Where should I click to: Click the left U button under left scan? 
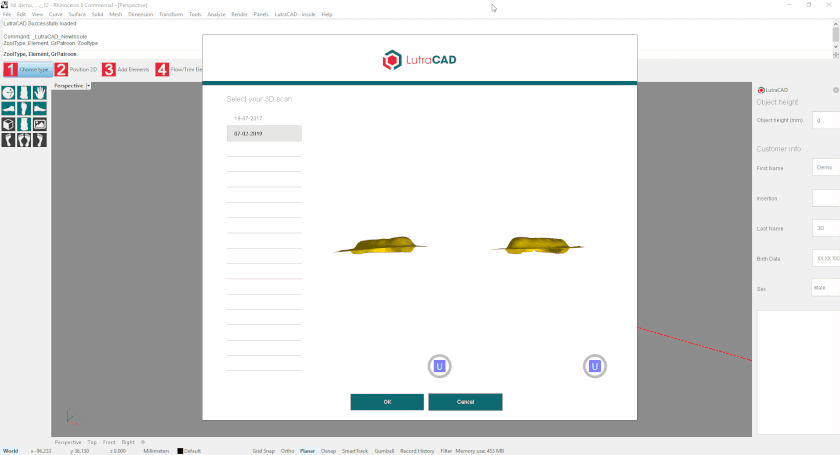coord(439,366)
